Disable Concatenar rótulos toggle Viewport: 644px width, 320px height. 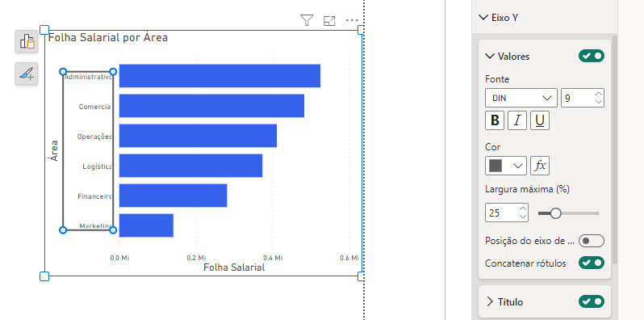coord(592,263)
